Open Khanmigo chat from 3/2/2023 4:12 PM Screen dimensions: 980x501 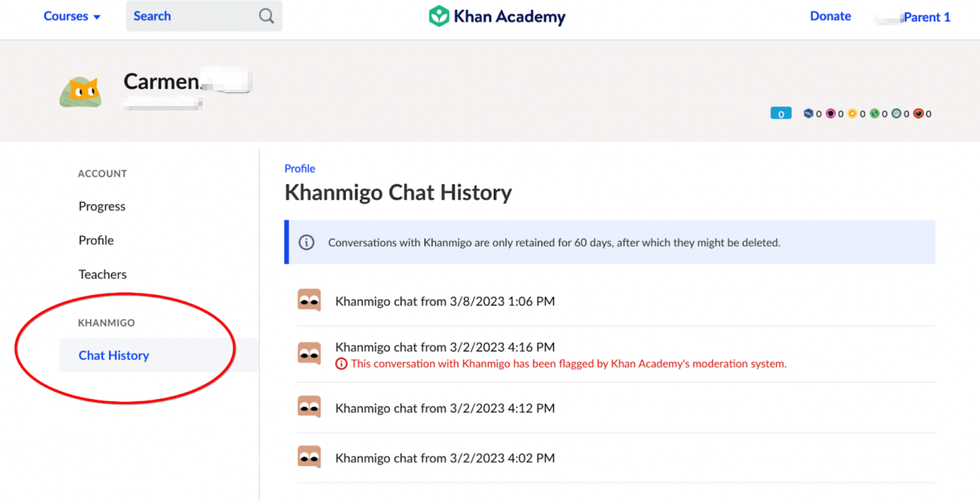coord(445,408)
